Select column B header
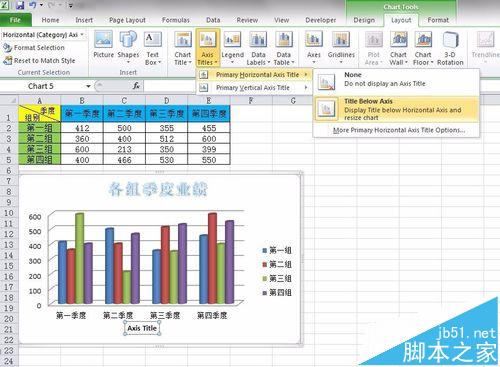This screenshot has height=367, width=500. click(82, 100)
